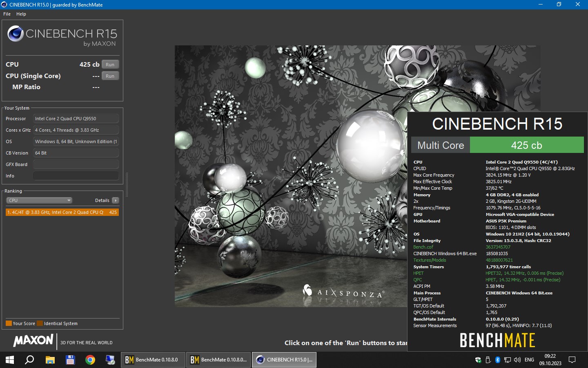
Task: Open Windows Search from the taskbar
Action: click(x=29, y=360)
